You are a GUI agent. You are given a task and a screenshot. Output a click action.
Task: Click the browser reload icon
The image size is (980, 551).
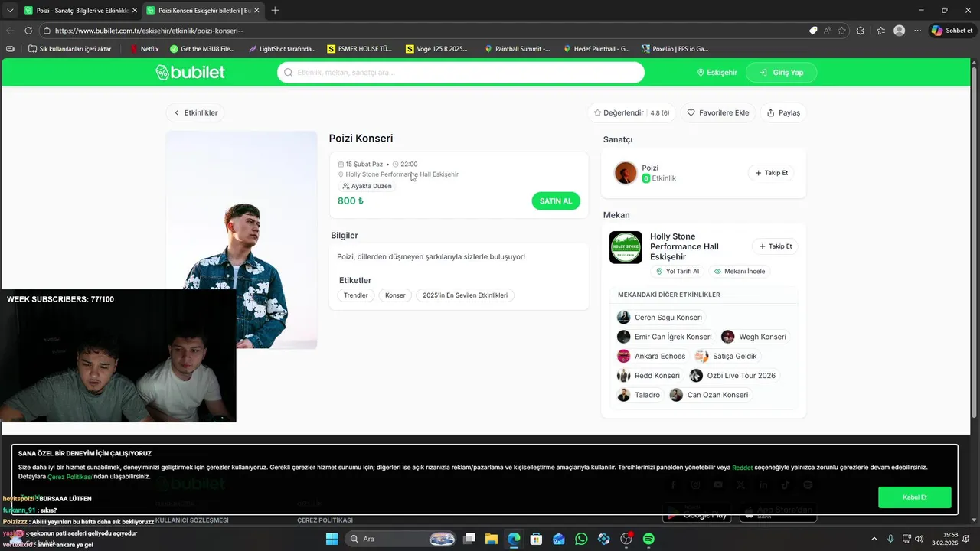(x=28, y=31)
